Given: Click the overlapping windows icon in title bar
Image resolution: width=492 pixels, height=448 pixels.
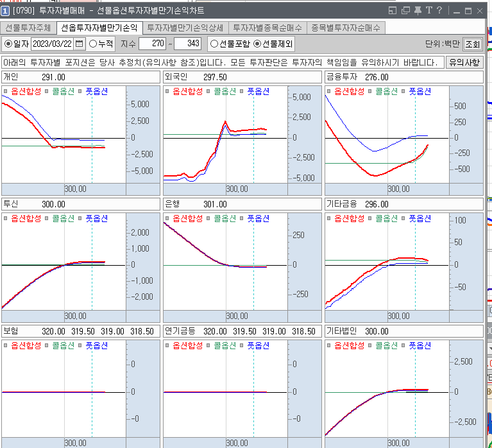Looking at the screenshot, I should 405,11.
